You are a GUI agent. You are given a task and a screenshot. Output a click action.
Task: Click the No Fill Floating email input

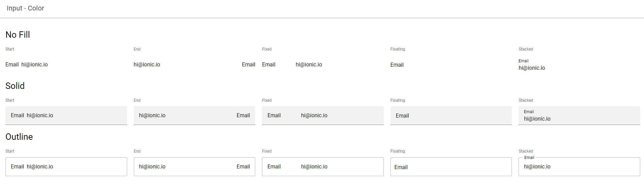pyautogui.click(x=451, y=64)
